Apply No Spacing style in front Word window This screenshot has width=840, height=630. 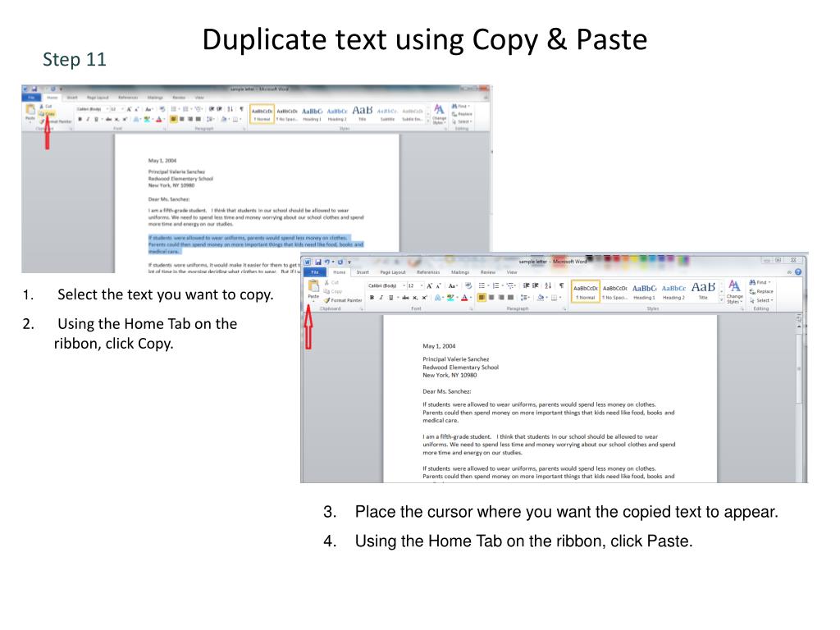615,291
